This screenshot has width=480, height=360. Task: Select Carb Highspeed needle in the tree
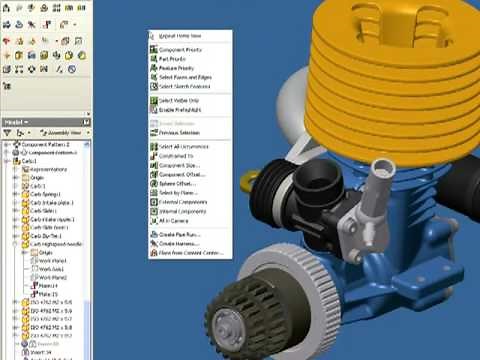[56, 244]
